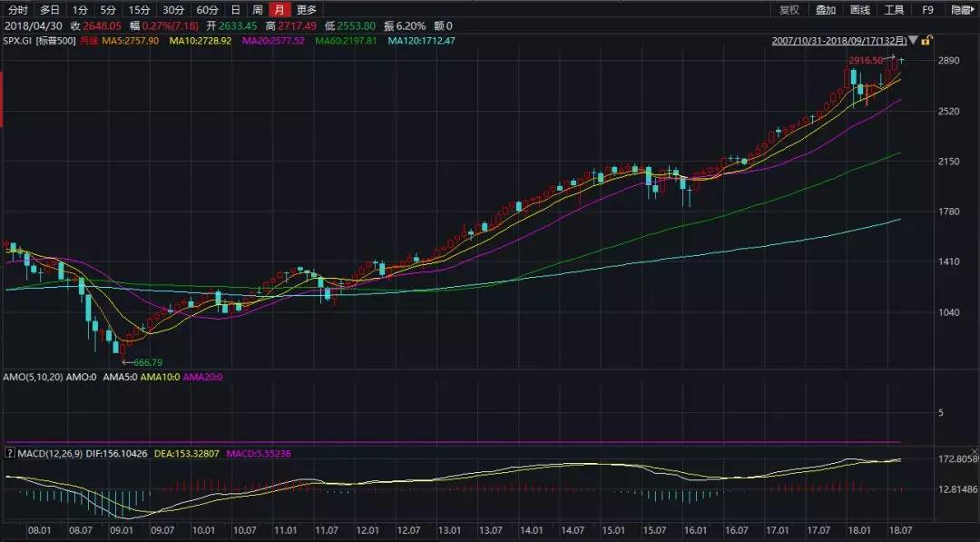Select the 60分 period tab
This screenshot has width=980, height=542.
point(207,9)
